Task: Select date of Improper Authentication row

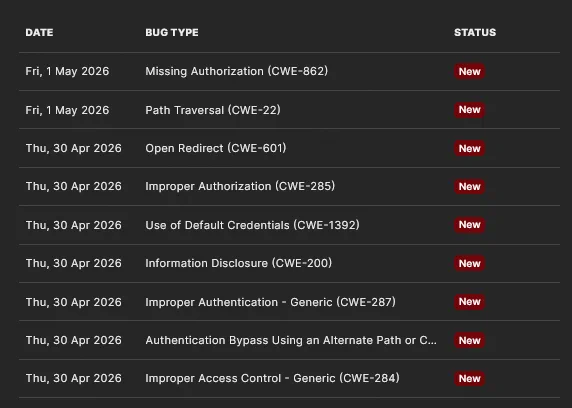Action: coord(73,302)
